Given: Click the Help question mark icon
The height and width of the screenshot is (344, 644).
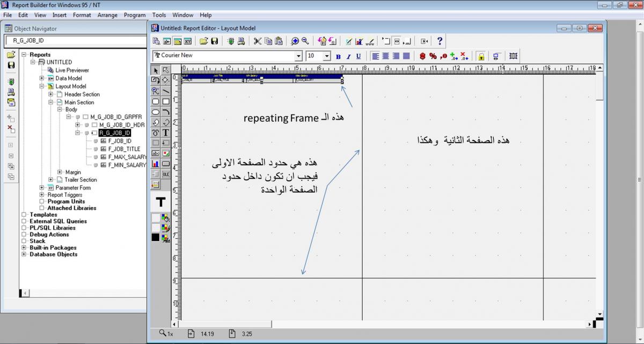Looking at the screenshot, I should [440, 41].
